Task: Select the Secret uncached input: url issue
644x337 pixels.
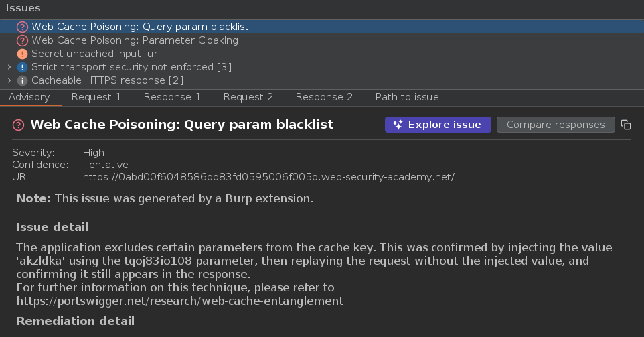Action: coord(96,54)
